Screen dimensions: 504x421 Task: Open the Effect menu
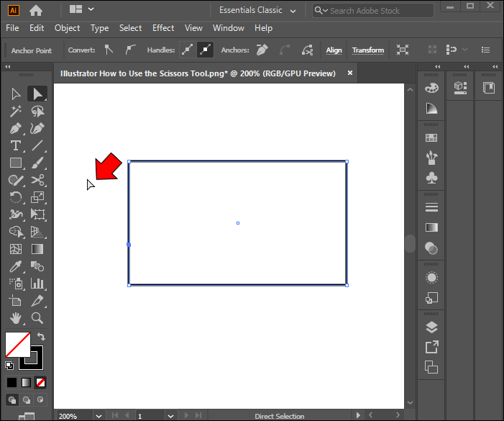coord(163,28)
